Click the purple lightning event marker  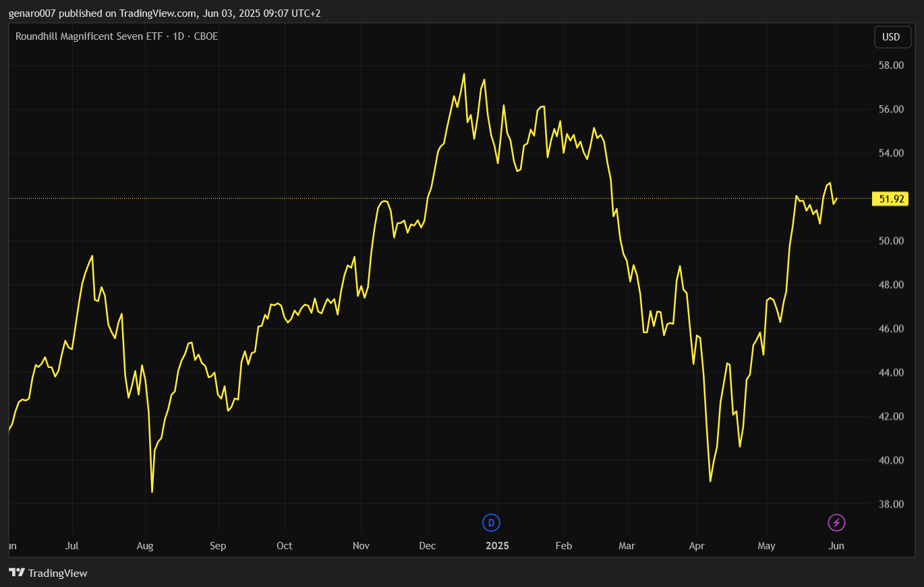(x=836, y=522)
